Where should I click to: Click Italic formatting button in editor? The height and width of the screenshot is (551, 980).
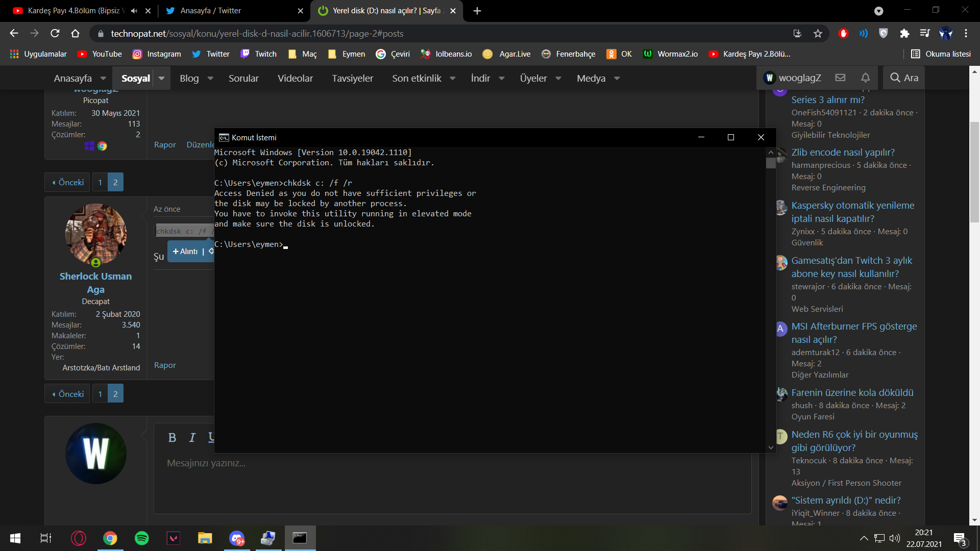click(192, 437)
